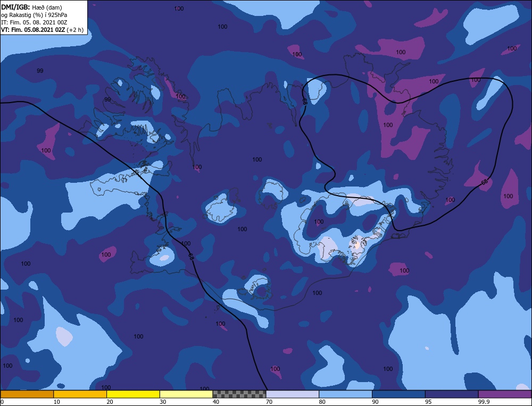The image size is (532, 406).
Task: Click the purple above-99.9 legend swatch
Action: click(x=505, y=394)
